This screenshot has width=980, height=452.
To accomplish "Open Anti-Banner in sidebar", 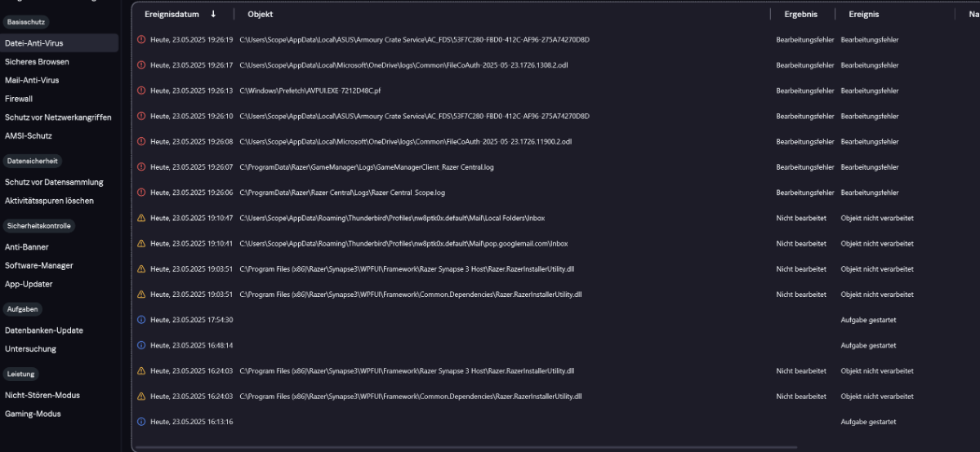I will pos(27,246).
